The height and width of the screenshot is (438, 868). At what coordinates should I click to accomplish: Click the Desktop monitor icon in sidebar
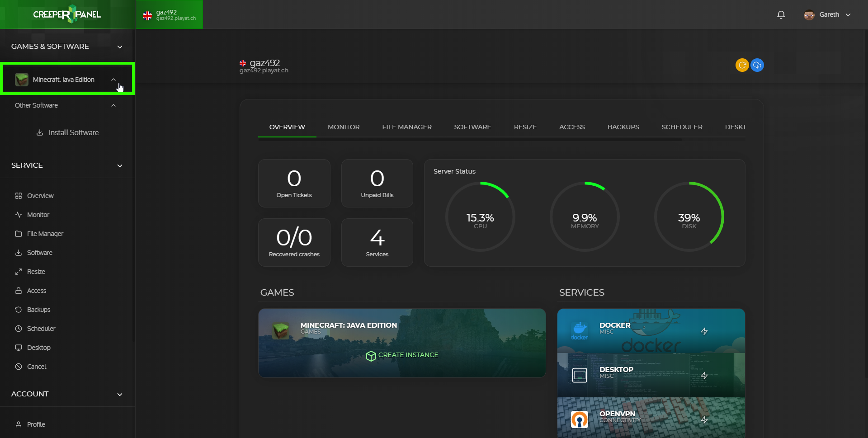[x=19, y=348]
